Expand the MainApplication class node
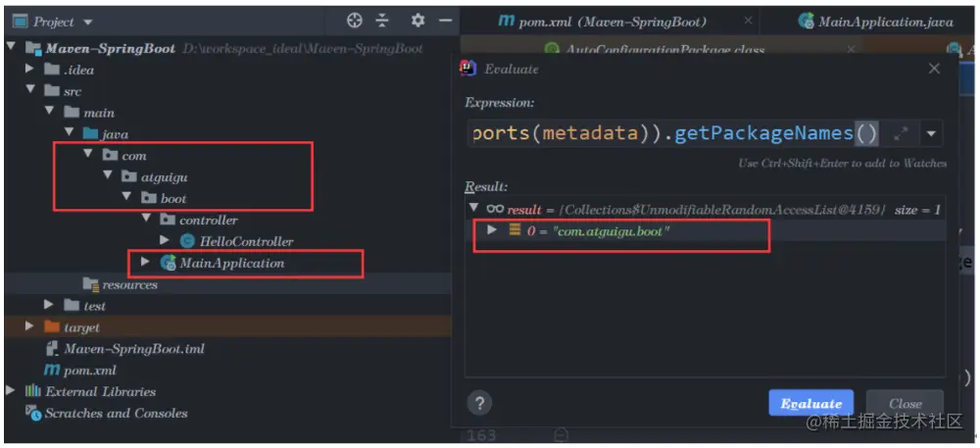This screenshot has height=448, width=980. (146, 263)
